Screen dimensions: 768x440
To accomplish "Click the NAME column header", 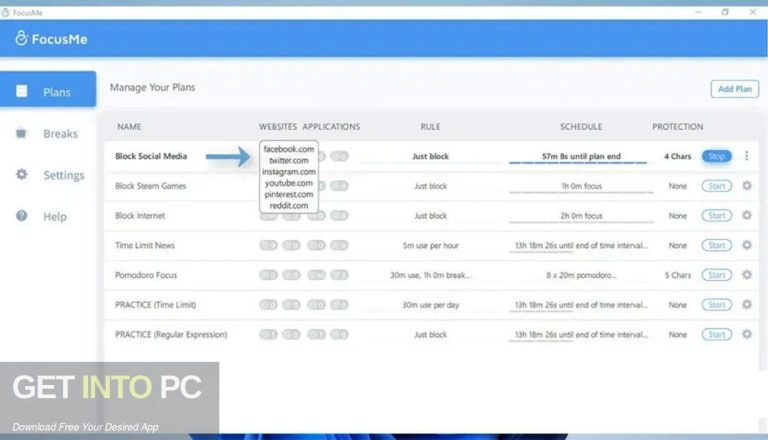I will (129, 126).
